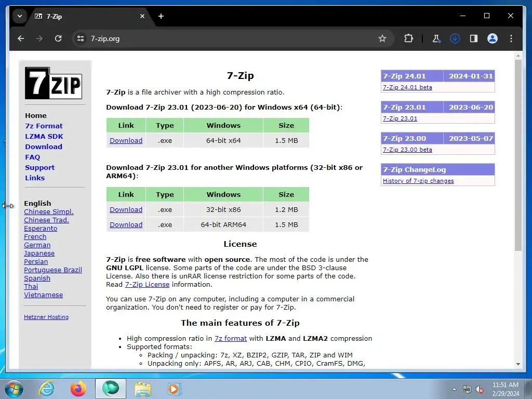
Task: Go to the LZMA SDK page
Action: [44, 137]
